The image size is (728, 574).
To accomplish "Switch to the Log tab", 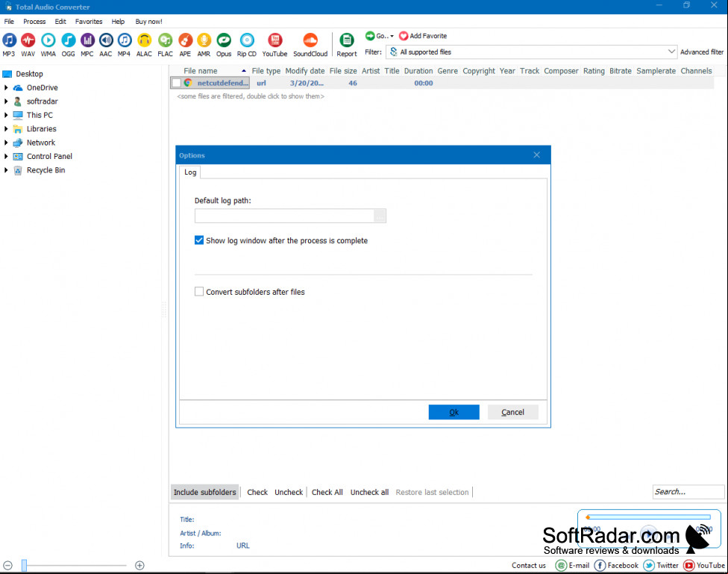I will pos(190,172).
